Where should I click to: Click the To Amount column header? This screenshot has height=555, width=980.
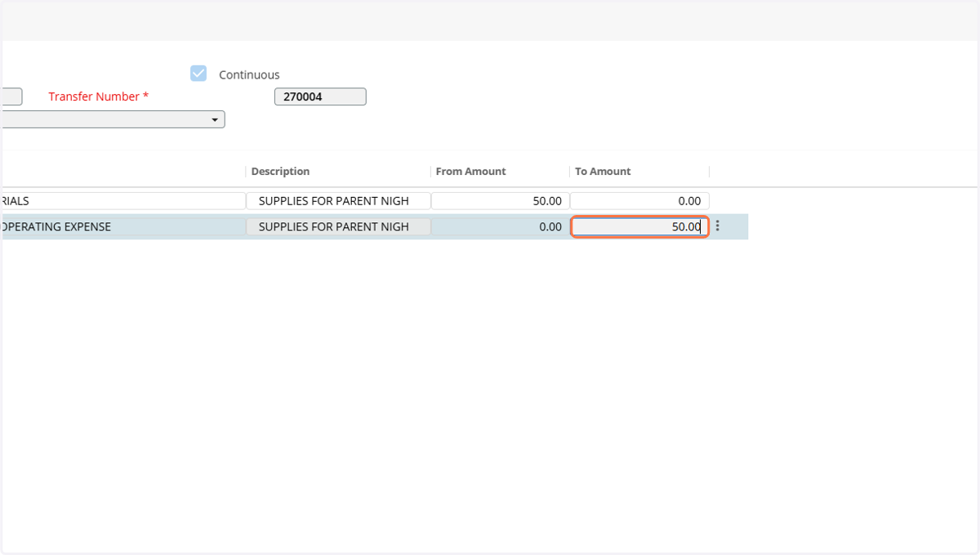pos(603,172)
